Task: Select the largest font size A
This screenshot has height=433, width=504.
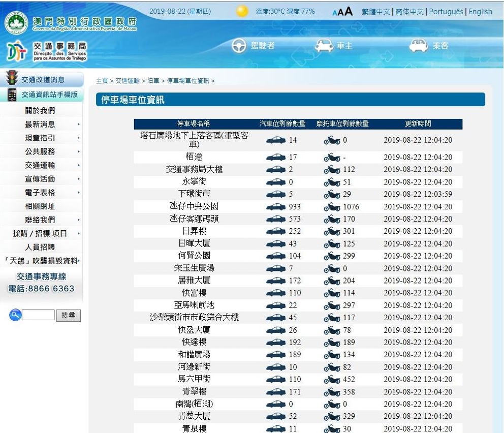Action: click(349, 11)
